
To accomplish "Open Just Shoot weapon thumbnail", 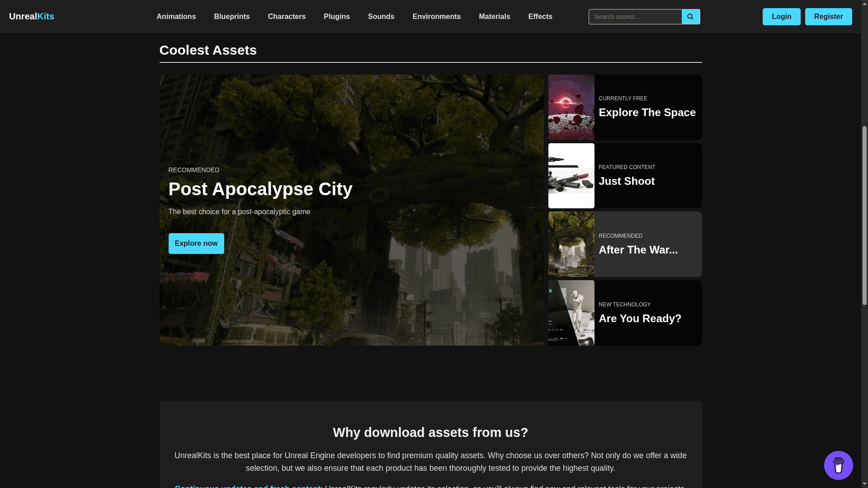I will 571,176.
